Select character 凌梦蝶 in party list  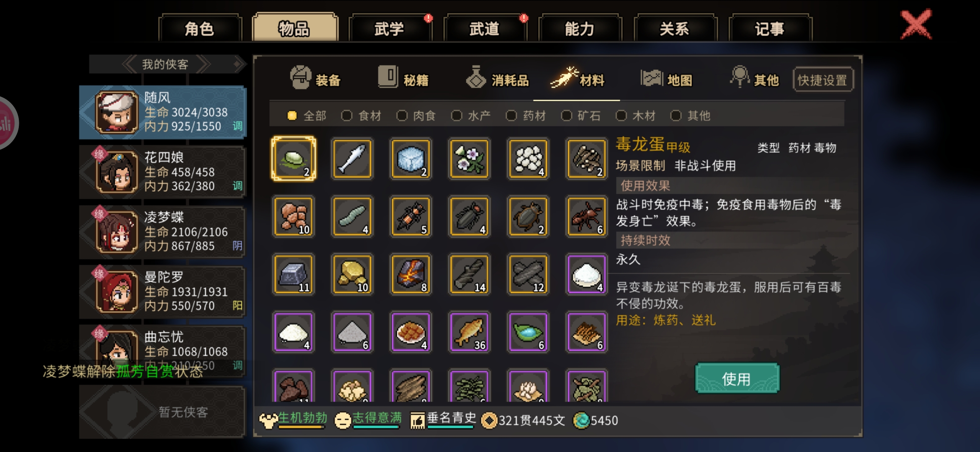coord(162,232)
